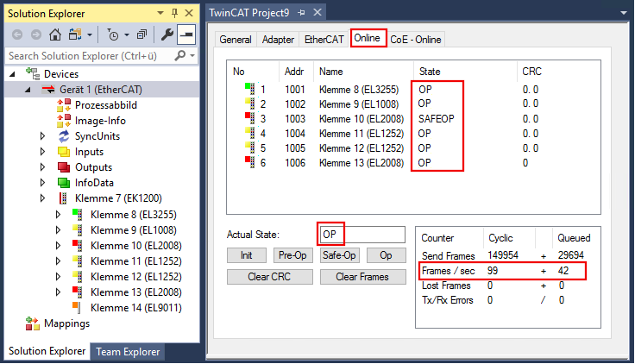
Task: Click the Mappings icon in the tree
Action: 33,323
